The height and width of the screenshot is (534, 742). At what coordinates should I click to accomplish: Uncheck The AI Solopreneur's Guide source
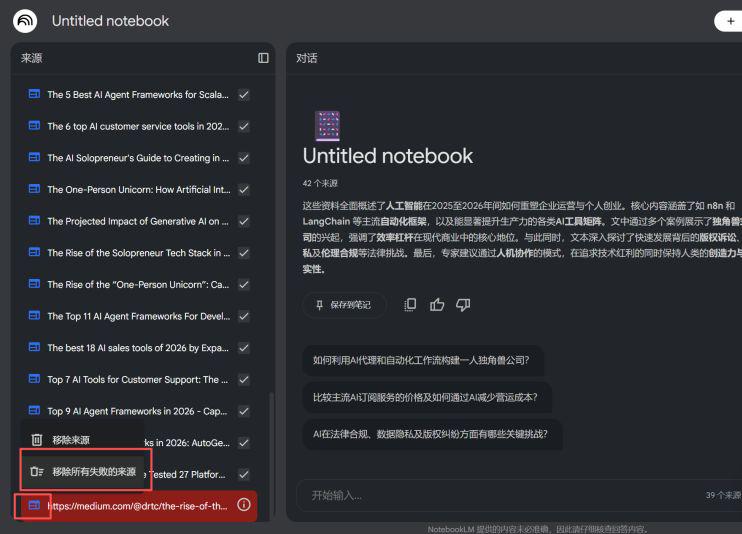(x=244, y=158)
